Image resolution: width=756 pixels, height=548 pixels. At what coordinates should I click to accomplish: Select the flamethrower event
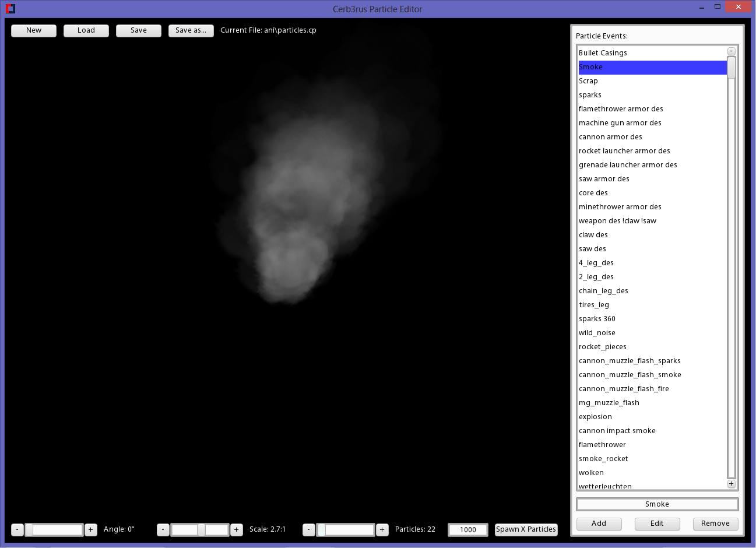tap(602, 444)
